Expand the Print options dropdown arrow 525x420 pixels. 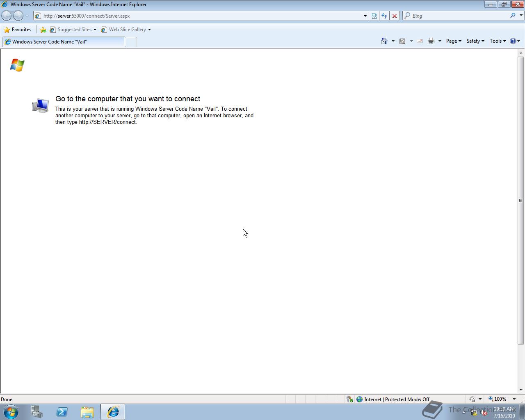tap(440, 41)
